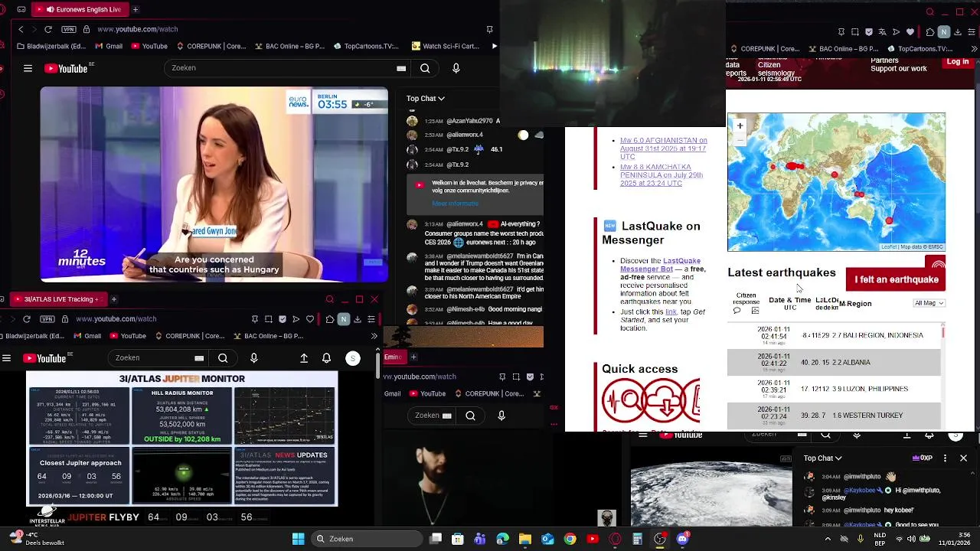Click microphone search in Eminem YouTube window
Viewport: 980px width, 551px height.
point(501,416)
